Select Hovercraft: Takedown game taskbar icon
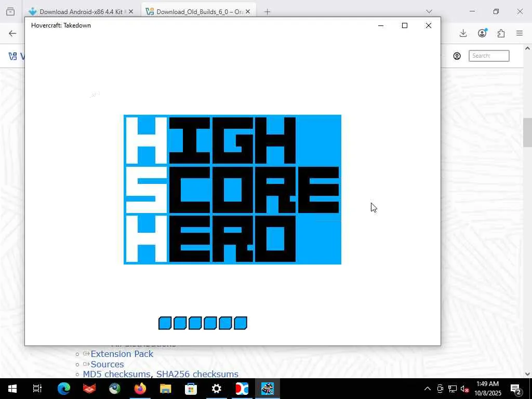This screenshot has width=532, height=399. [268, 389]
